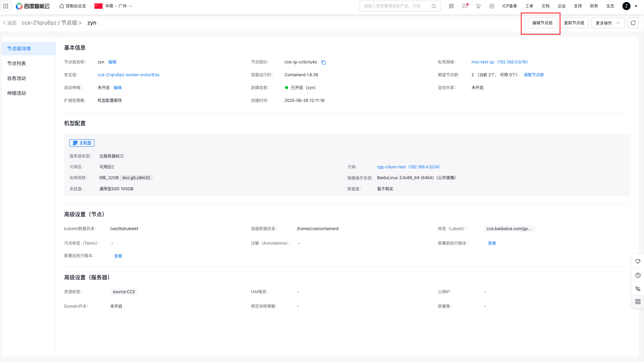
Task: Select the 节点组详情 sidebar tab
Action: (x=29, y=49)
